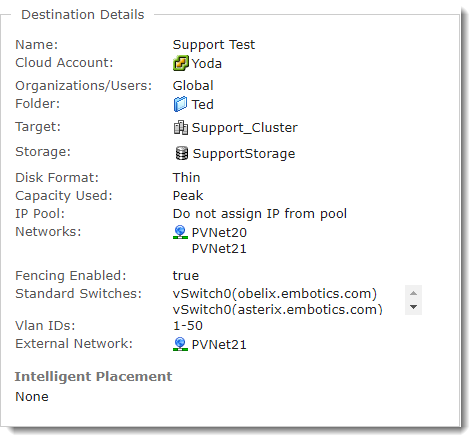
Task: Click the Vlan IDs label
Action: click(45, 326)
